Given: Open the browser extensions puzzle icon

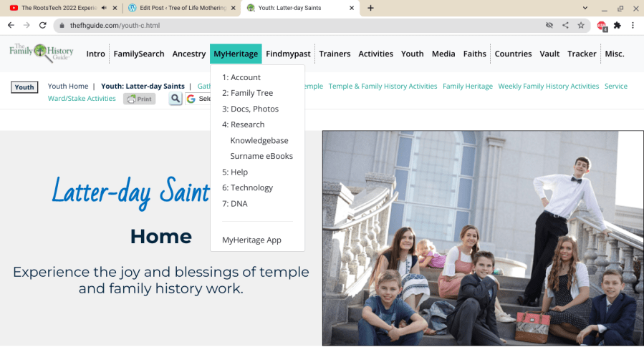Looking at the screenshot, I should click(x=617, y=26).
